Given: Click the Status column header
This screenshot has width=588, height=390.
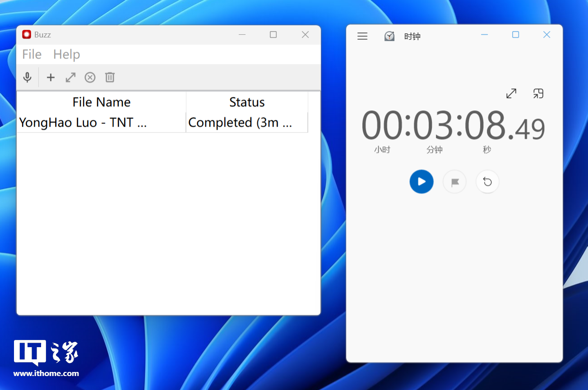Looking at the screenshot, I should [x=247, y=102].
